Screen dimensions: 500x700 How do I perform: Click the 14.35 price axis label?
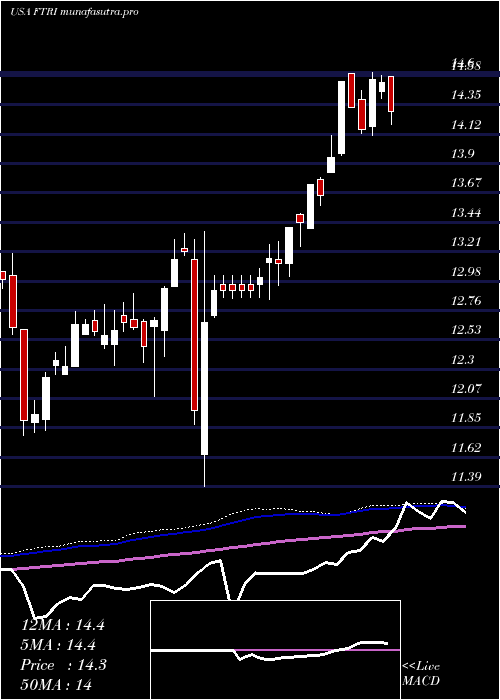coord(466,95)
